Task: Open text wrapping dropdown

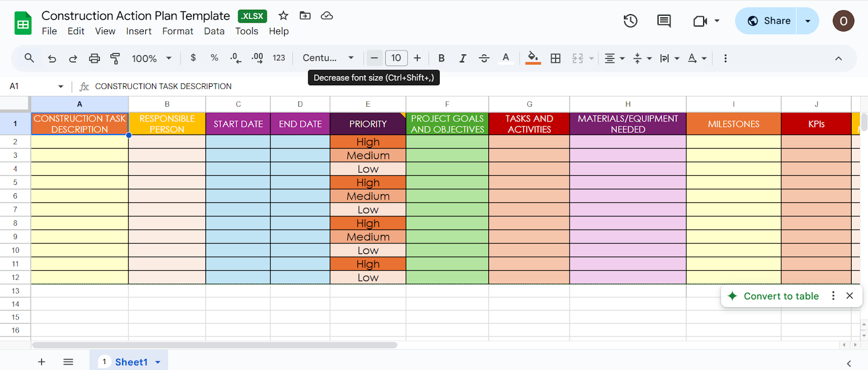Action: (x=669, y=58)
